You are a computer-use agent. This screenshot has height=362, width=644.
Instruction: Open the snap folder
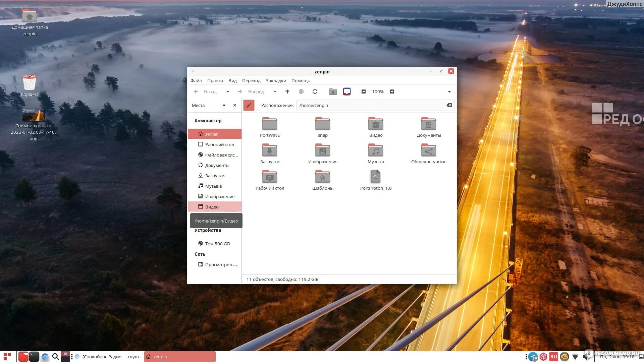pyautogui.click(x=323, y=127)
